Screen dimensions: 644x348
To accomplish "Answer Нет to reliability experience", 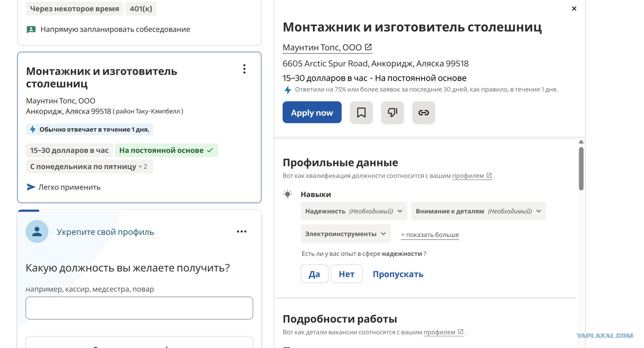I will coord(347,274).
